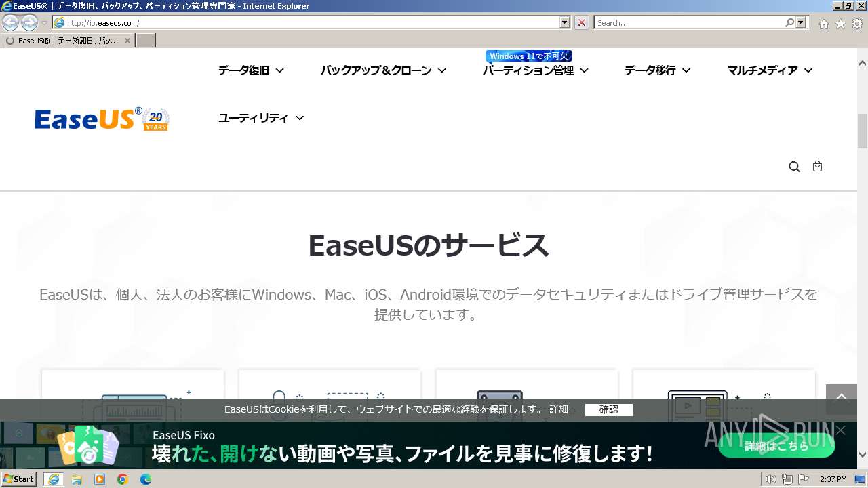Open media player taskbar icon
This screenshot has width=868, height=488.
(100, 479)
